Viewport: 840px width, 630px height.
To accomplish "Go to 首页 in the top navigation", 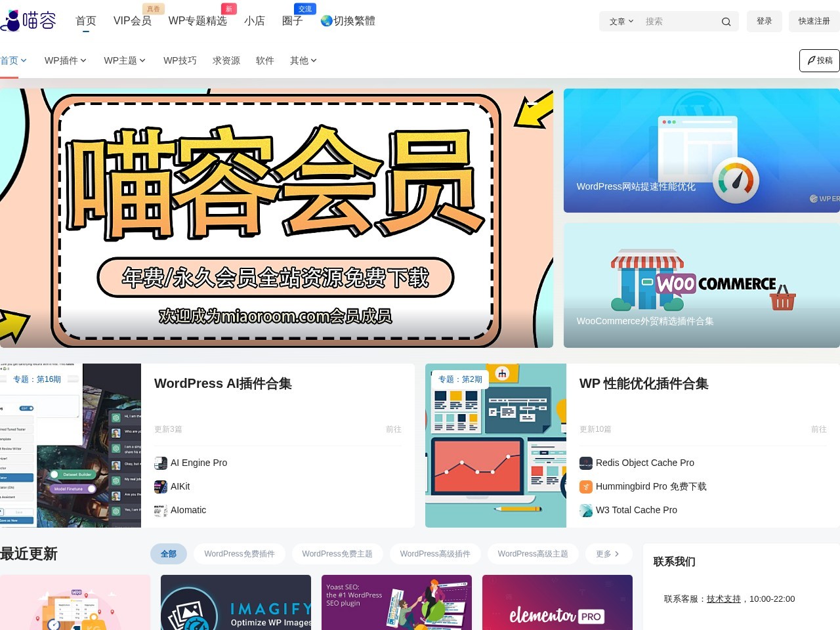I will coord(86,21).
